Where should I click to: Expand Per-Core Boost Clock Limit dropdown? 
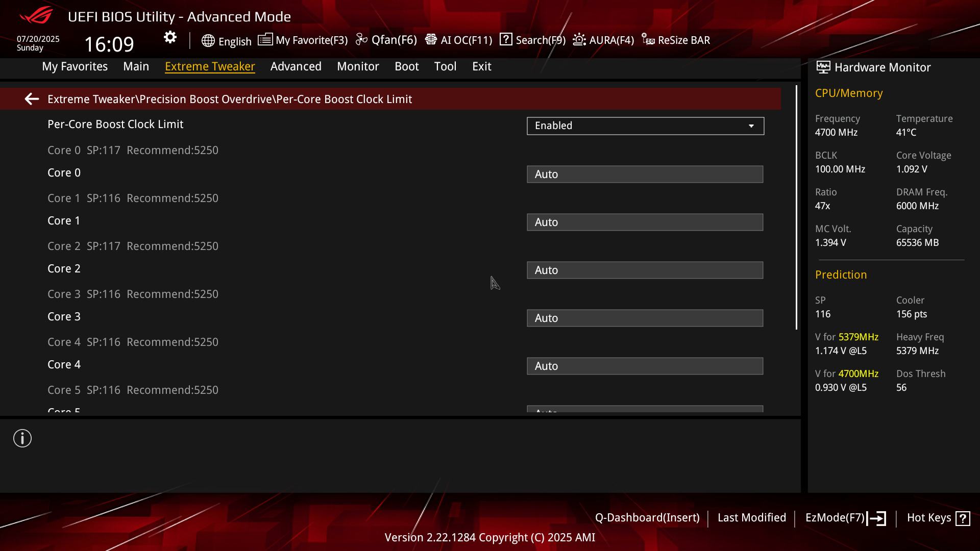coord(645,126)
